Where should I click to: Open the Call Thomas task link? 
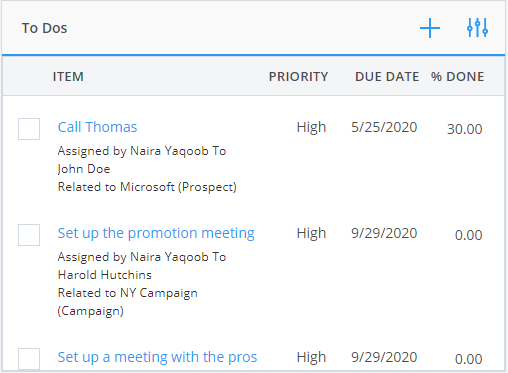click(x=97, y=127)
